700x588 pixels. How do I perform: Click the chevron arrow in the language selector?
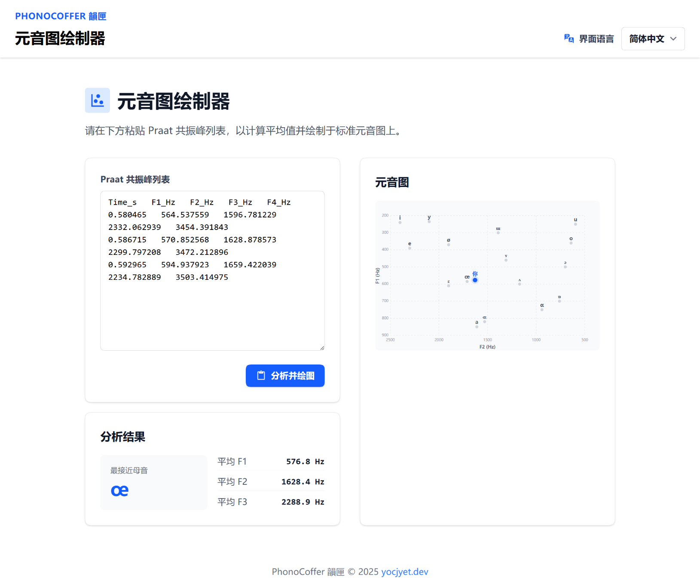(x=674, y=39)
